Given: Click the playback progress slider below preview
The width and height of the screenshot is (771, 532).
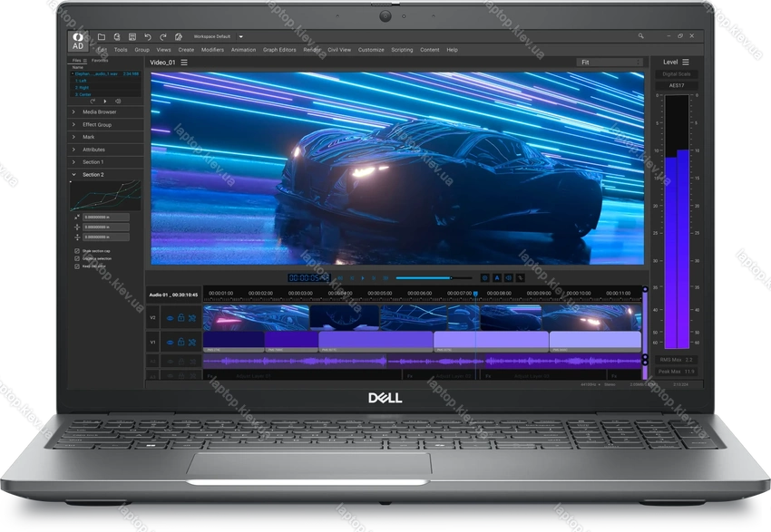Looking at the screenshot, I should coord(434,277).
